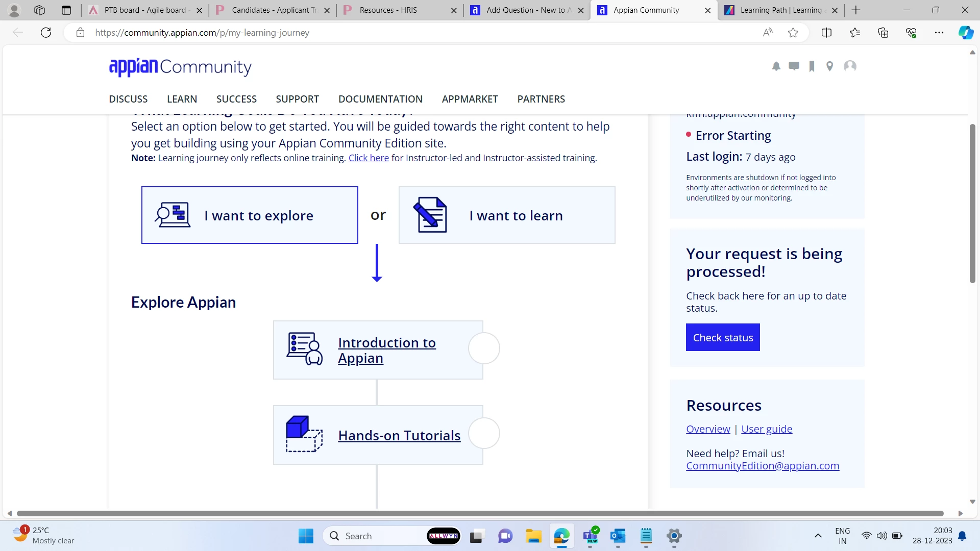Screen dimensions: 980x551
Task: Toggle Read aloud in address bar
Action: pyautogui.click(x=768, y=33)
